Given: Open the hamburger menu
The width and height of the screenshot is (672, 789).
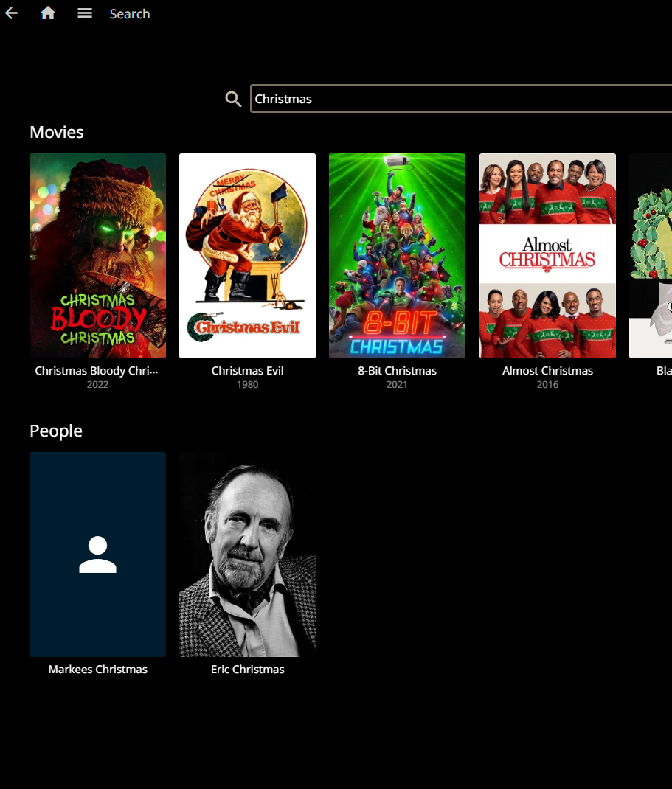Looking at the screenshot, I should click(x=85, y=13).
